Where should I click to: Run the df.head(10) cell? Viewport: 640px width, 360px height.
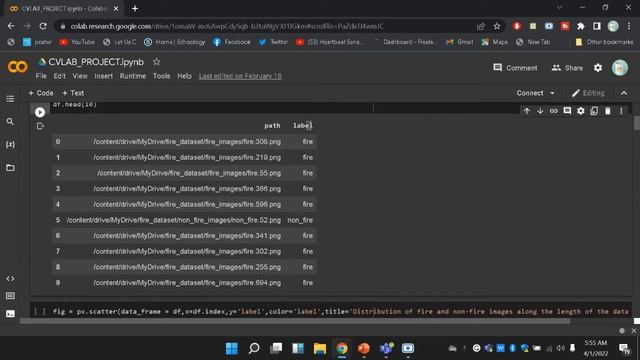tap(40, 112)
